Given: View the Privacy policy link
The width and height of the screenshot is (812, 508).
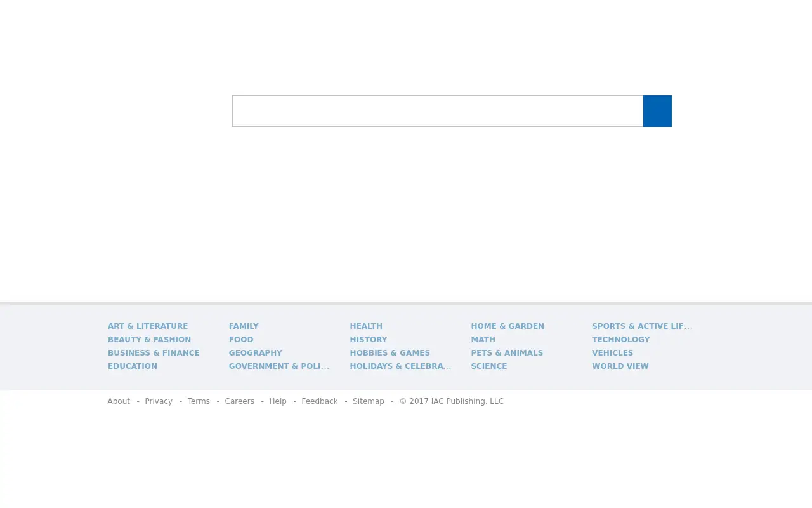Looking at the screenshot, I should pyautogui.click(x=159, y=401).
